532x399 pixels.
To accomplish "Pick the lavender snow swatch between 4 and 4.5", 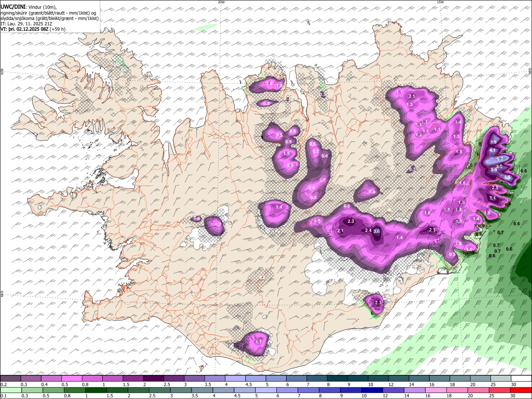I will (x=235, y=379).
